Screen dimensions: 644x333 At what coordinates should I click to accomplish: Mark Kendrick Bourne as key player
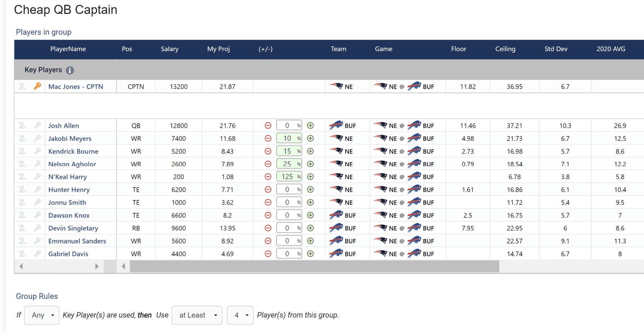38,151
